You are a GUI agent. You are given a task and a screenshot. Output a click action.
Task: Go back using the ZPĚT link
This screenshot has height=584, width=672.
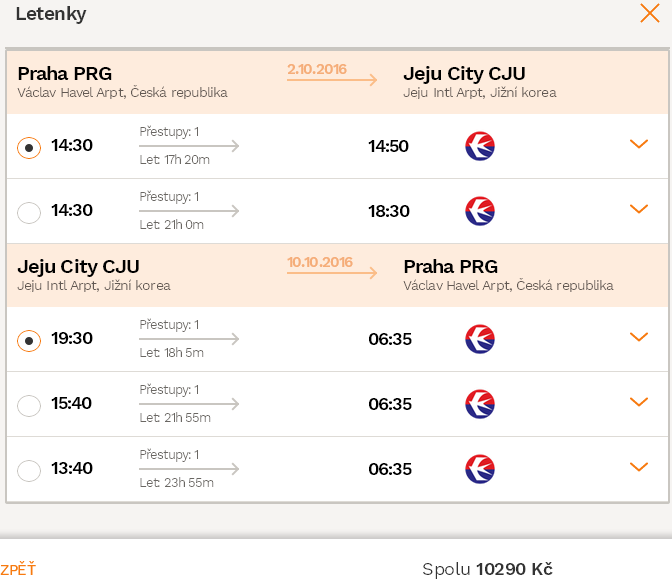pos(18,569)
